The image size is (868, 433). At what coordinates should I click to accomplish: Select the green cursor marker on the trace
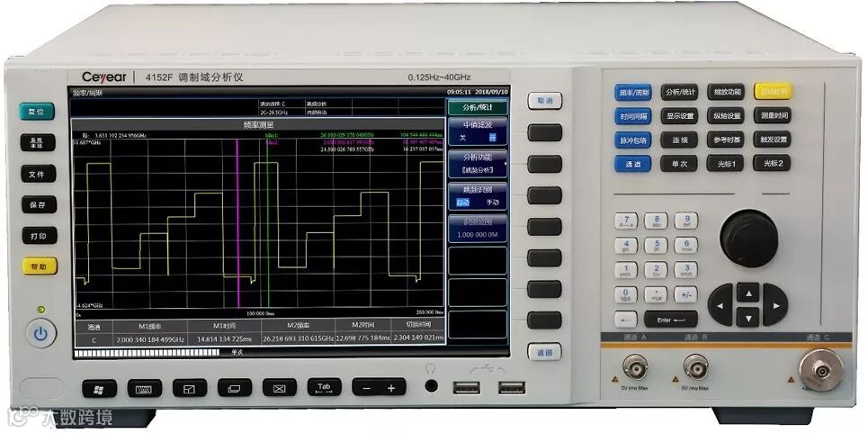[267, 221]
